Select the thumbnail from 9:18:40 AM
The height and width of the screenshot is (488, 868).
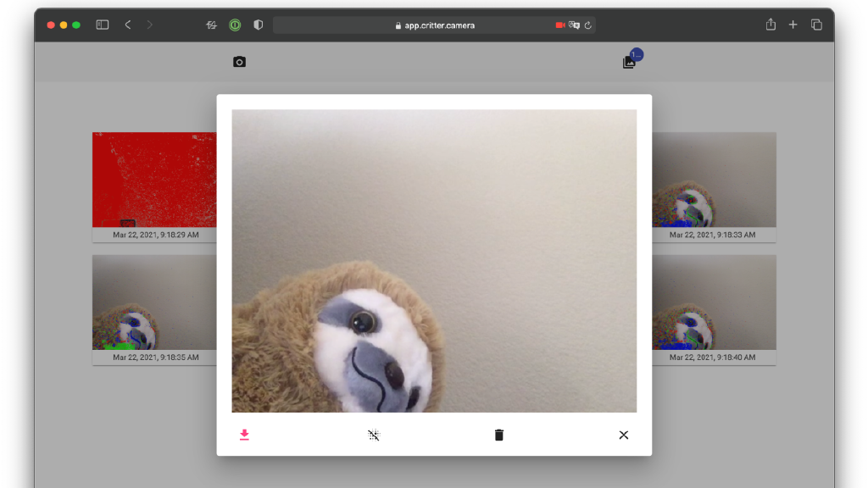714,302
